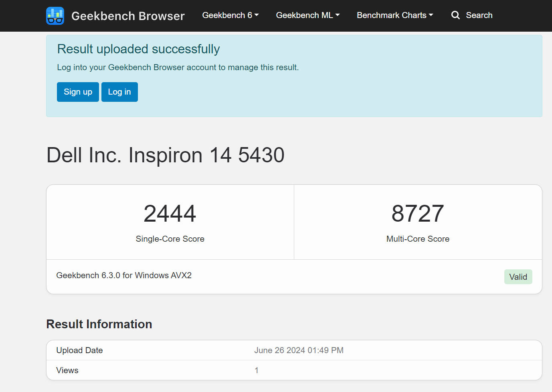Expand the Geekbench ML dropdown menu
Screen dimensions: 552x392
tap(308, 15)
